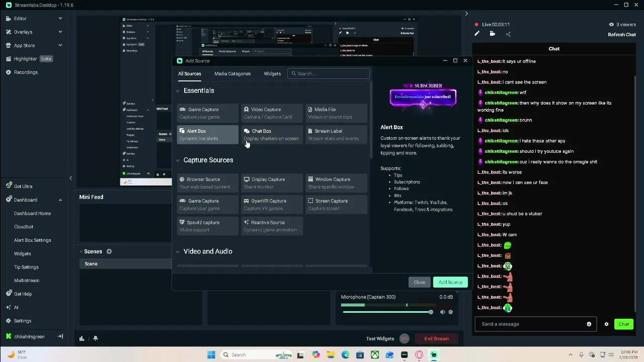Select Video Capture source
Viewport: 644px width, 362px height.
coord(272,113)
